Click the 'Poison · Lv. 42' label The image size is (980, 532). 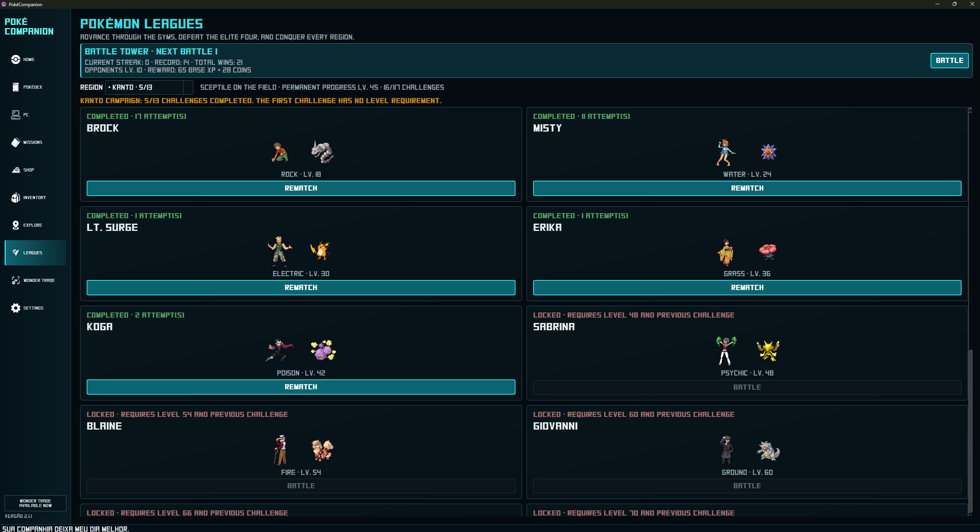301,373
